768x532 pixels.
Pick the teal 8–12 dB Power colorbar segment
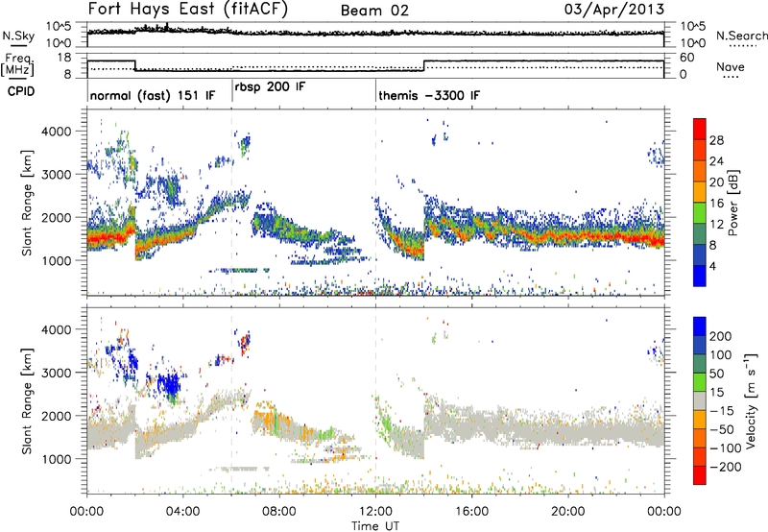700,233
